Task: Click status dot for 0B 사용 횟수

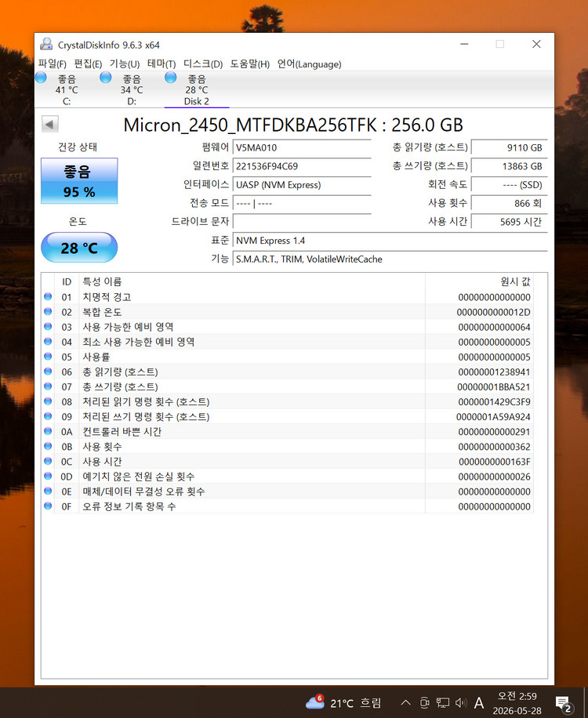Action: tap(48, 447)
